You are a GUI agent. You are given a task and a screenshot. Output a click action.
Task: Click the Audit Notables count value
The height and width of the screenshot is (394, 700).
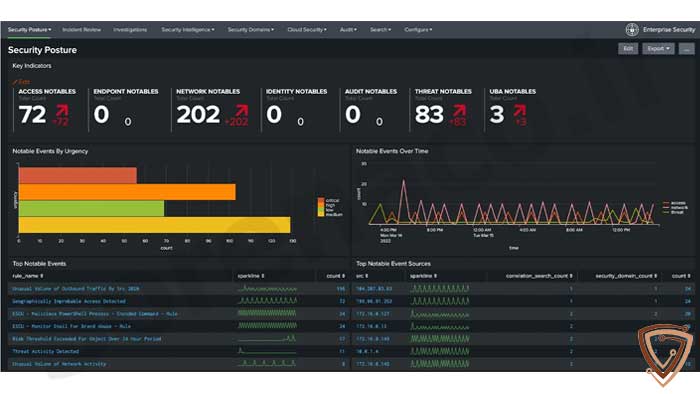click(353, 114)
